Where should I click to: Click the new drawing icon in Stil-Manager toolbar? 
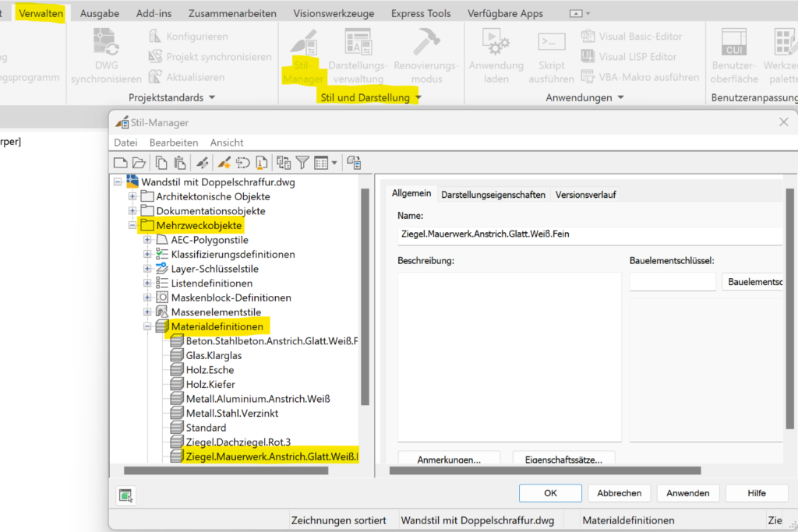(x=121, y=163)
